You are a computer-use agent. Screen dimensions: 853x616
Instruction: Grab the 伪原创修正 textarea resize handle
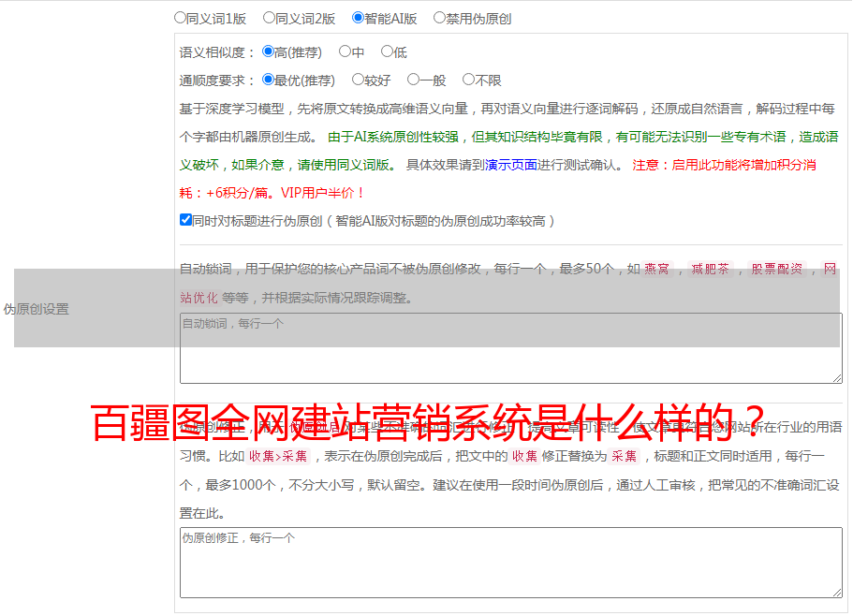point(837,593)
